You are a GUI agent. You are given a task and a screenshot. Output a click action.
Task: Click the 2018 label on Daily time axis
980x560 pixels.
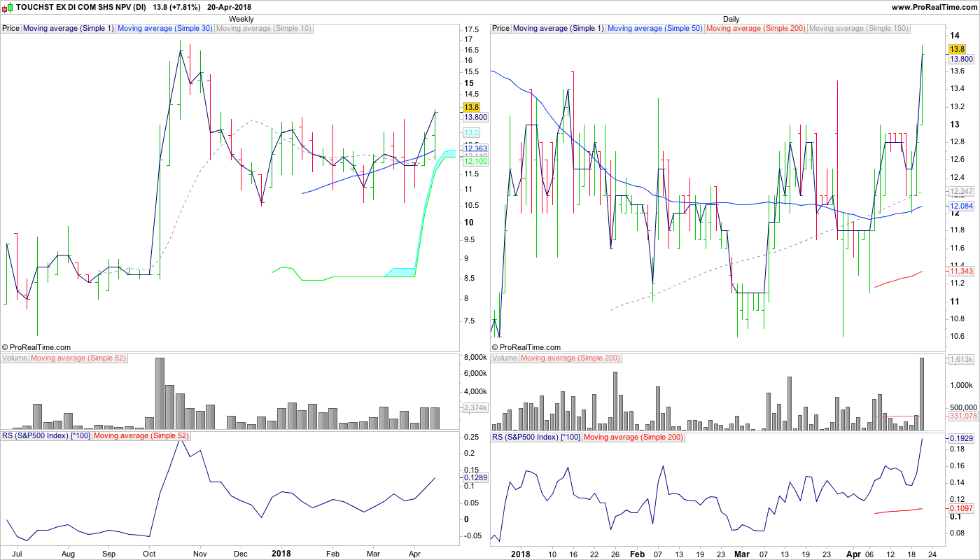point(520,553)
